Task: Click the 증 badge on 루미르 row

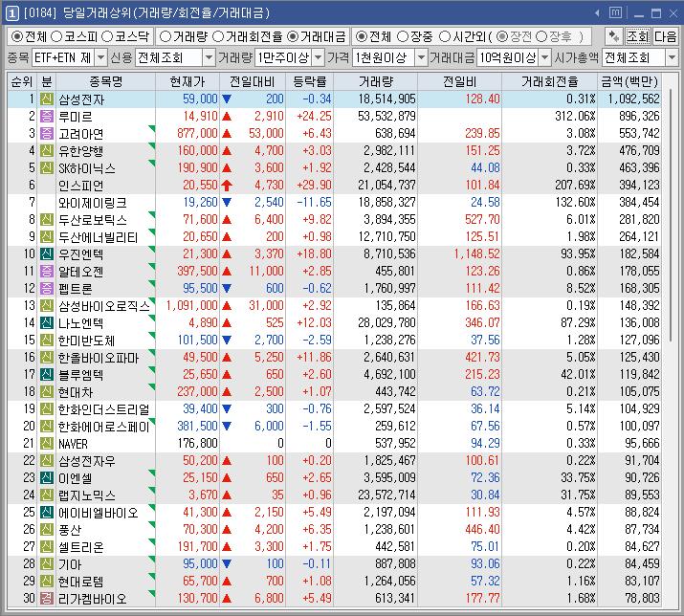Action: click(x=46, y=116)
